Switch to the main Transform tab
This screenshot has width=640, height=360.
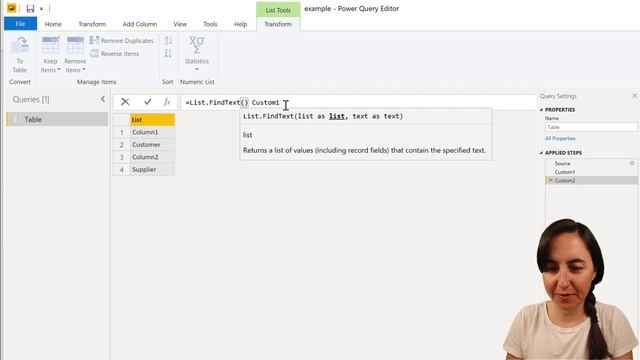pos(92,24)
